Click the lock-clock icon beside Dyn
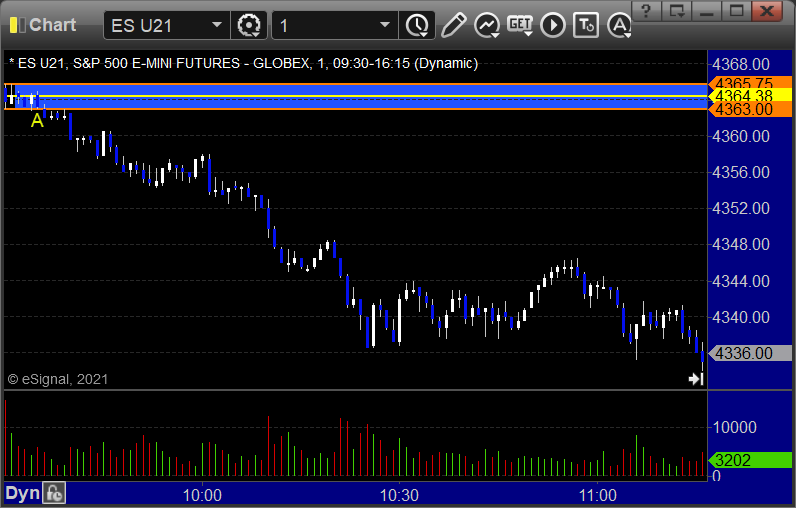The height and width of the screenshot is (508, 796). (x=54, y=493)
